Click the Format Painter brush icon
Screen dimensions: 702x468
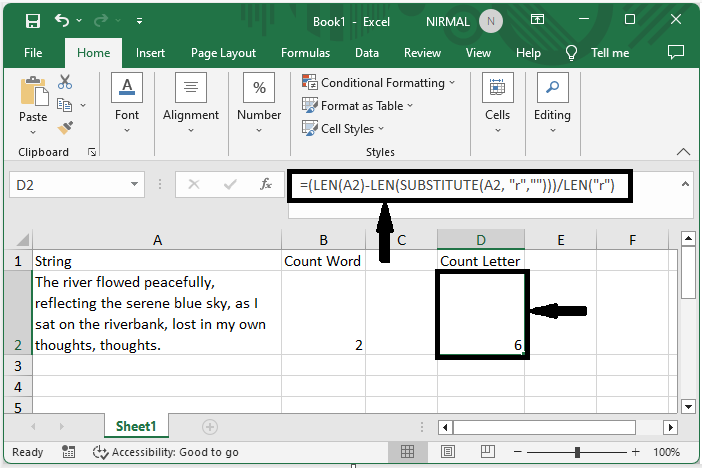[65, 128]
